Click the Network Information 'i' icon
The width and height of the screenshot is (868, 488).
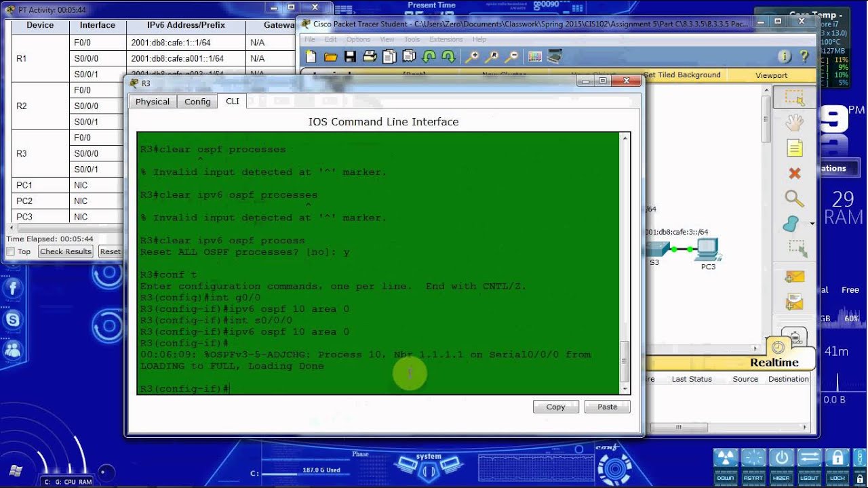coord(785,57)
